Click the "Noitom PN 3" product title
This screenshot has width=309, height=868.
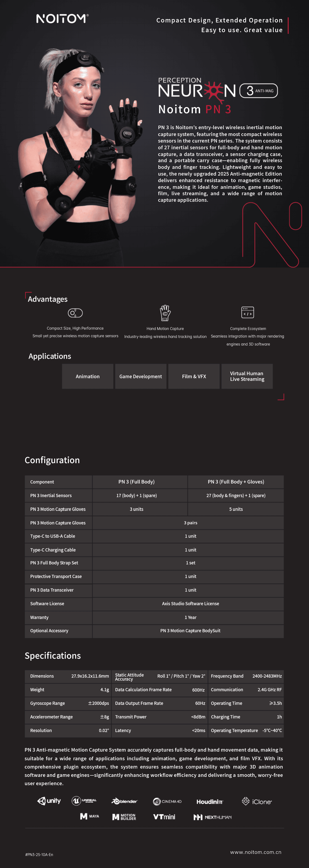(195, 109)
